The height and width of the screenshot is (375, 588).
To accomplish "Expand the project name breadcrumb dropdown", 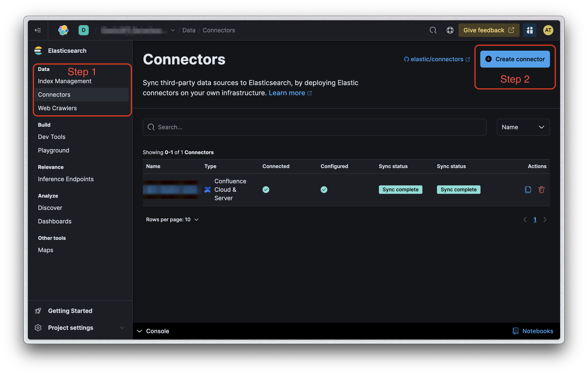I will point(173,30).
